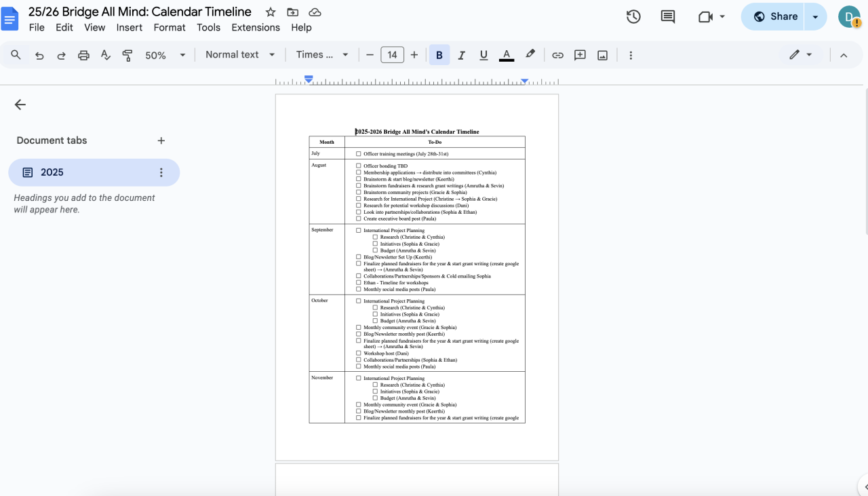Tick the Officer bonding TBD checkbox
This screenshot has width=868, height=496.
(359, 166)
